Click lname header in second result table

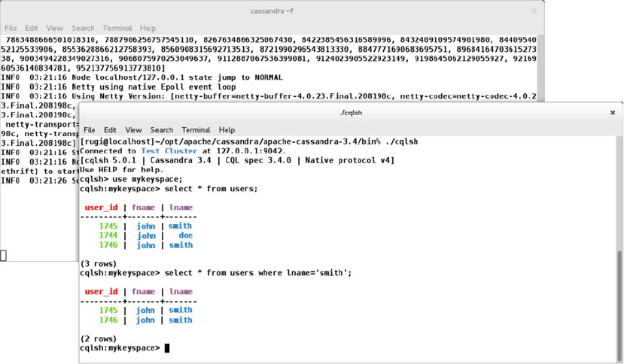tap(181, 292)
